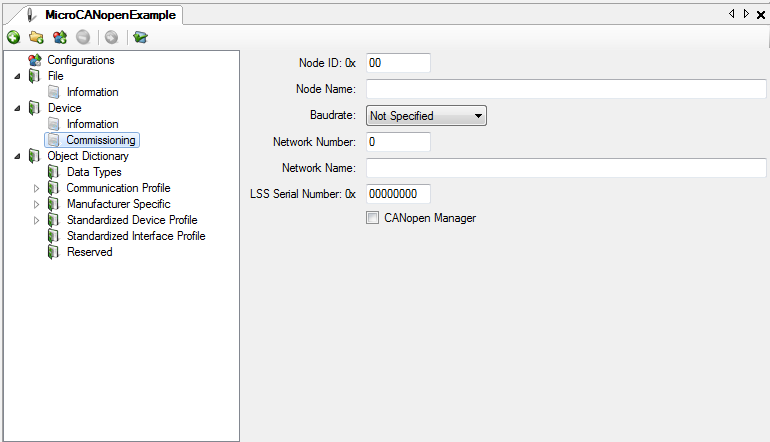Click the Configurations icon in the tree
The width and height of the screenshot is (770, 442).
(34, 60)
